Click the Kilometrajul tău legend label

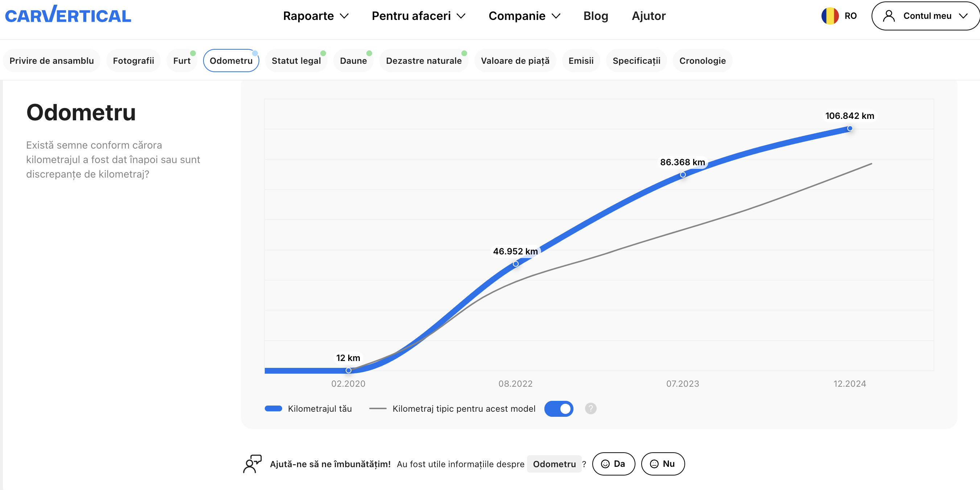click(320, 409)
